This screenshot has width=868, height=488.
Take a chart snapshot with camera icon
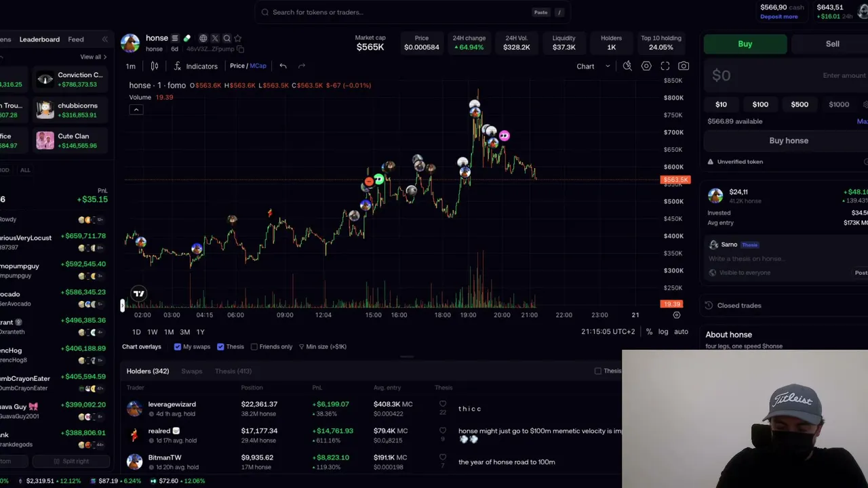click(x=684, y=66)
